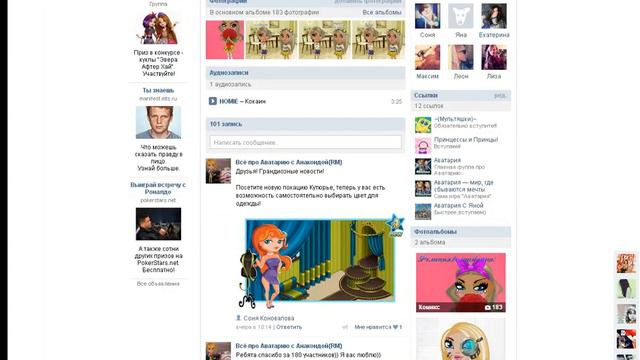Open the Ты знаешь ad title
The width and height of the screenshot is (640, 360).
click(x=158, y=90)
